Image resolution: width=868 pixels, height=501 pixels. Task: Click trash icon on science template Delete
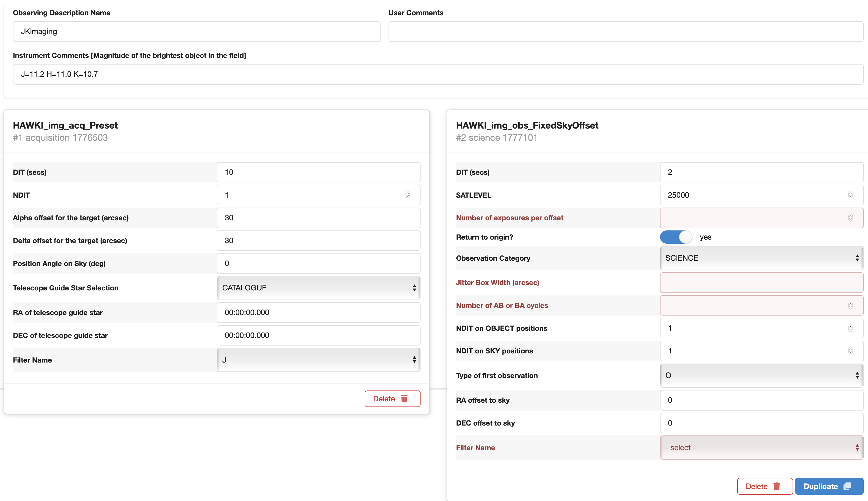(777, 486)
